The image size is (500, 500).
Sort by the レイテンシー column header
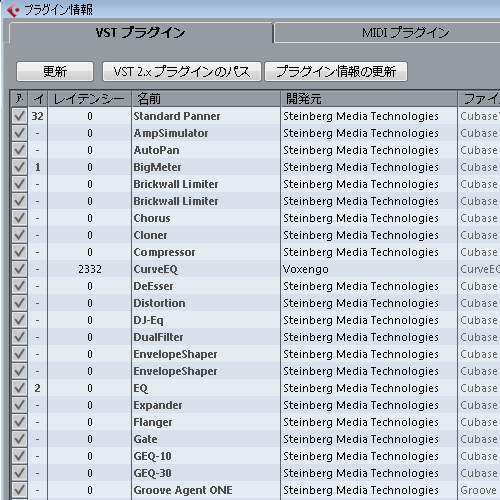click(89, 99)
